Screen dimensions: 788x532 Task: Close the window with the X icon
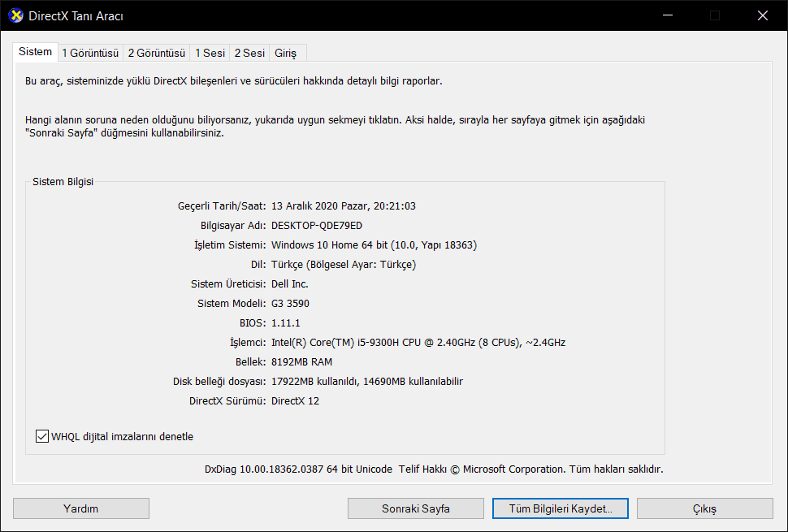[762, 15]
